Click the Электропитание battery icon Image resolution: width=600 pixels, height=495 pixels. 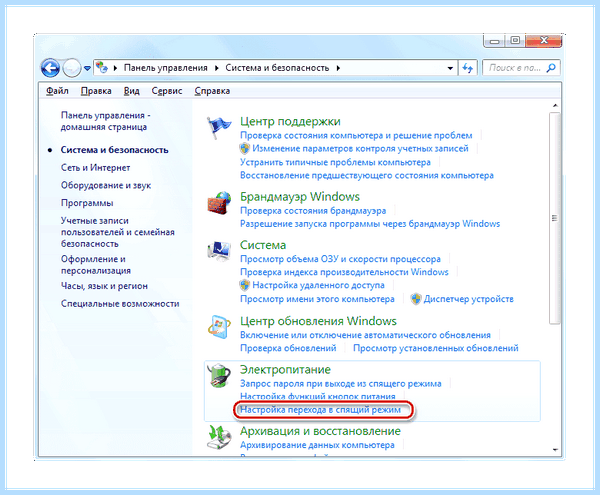[219, 375]
